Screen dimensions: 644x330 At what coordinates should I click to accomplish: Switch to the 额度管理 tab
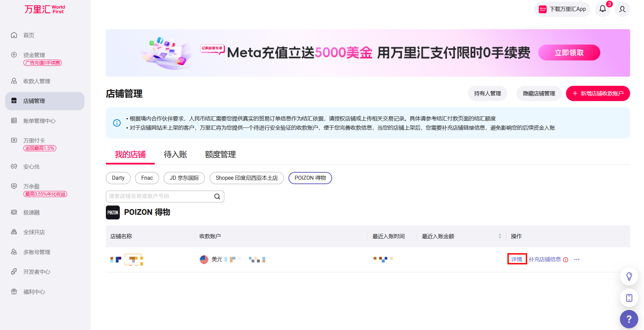pos(220,155)
